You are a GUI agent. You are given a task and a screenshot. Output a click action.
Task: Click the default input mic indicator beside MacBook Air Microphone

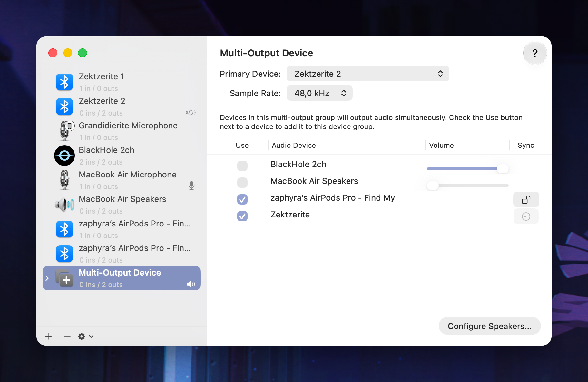click(191, 186)
